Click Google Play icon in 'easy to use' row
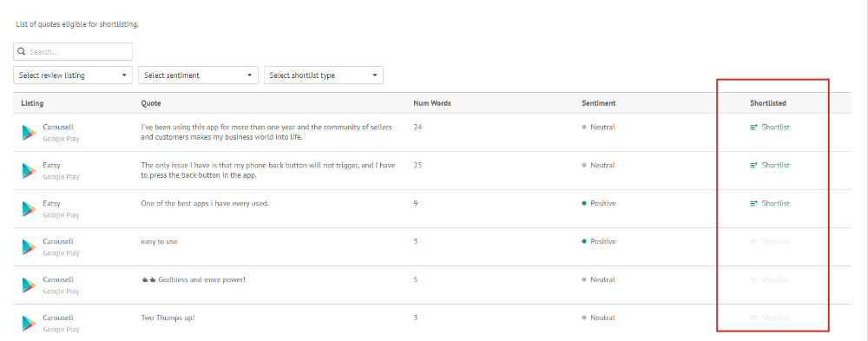 click(29, 247)
